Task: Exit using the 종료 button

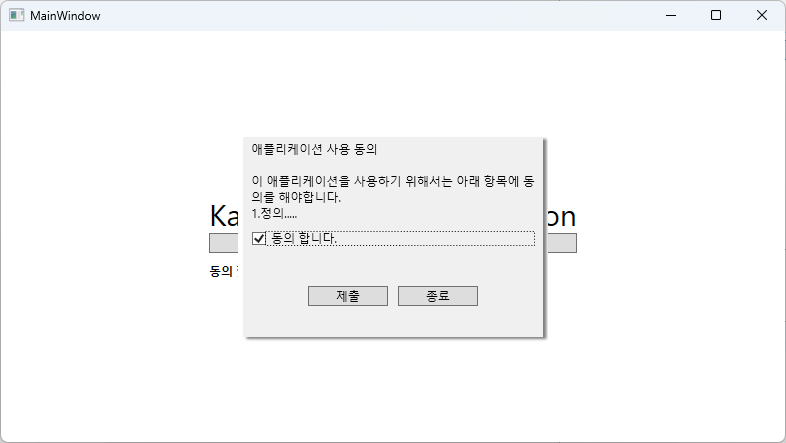Action: pyautogui.click(x=438, y=296)
